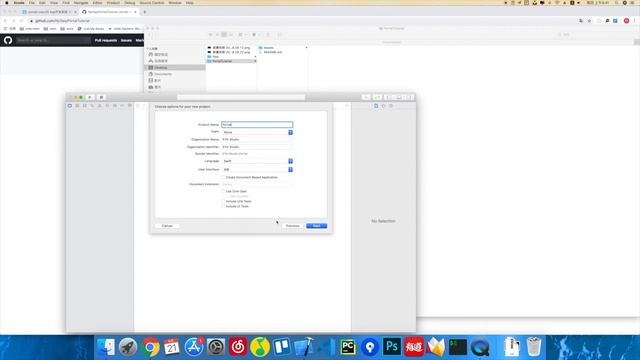640x360 pixels.
Task: Open Visual Studio Code in Dock
Action: pos(326,347)
